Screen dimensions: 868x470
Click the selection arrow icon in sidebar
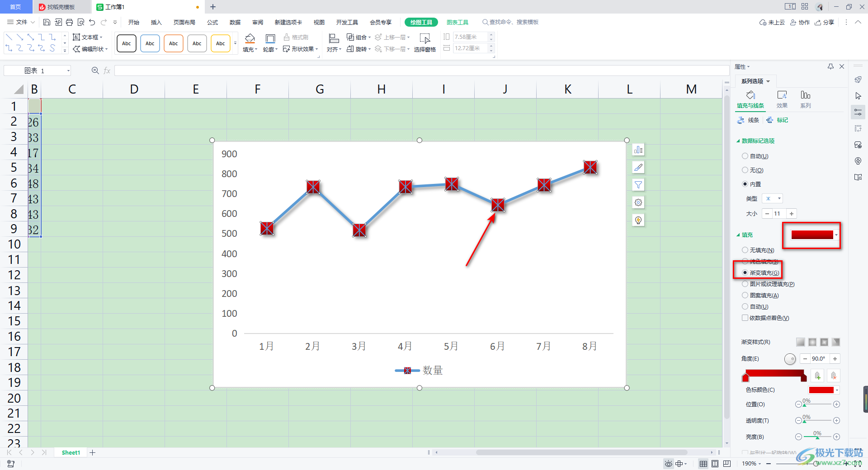[858, 96]
